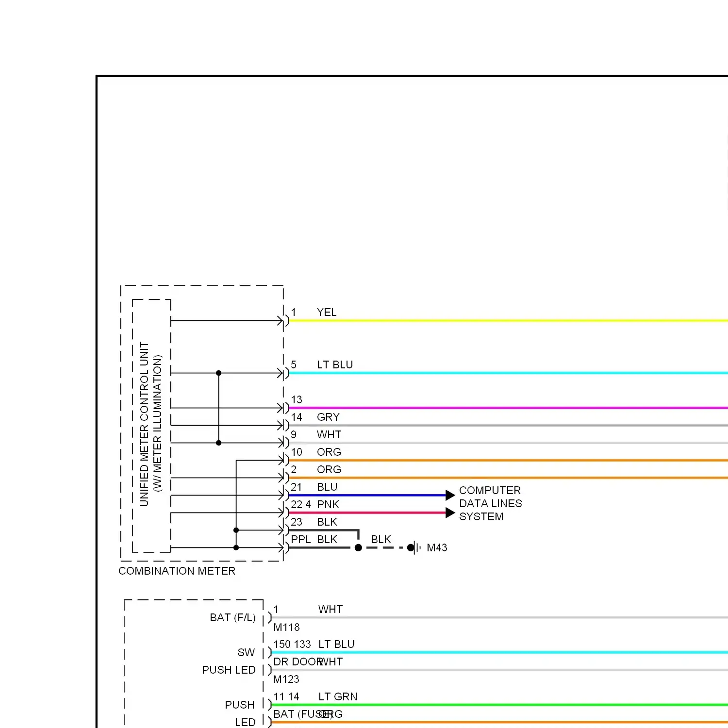Select the BLU wire label at pin 21
Screen dimensions: 728x728
coord(327,487)
